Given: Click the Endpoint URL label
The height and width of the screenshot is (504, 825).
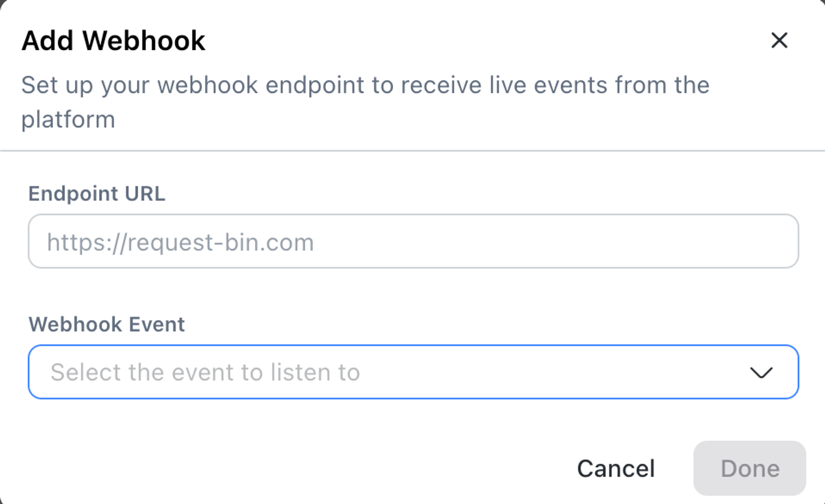Looking at the screenshot, I should click(97, 194).
